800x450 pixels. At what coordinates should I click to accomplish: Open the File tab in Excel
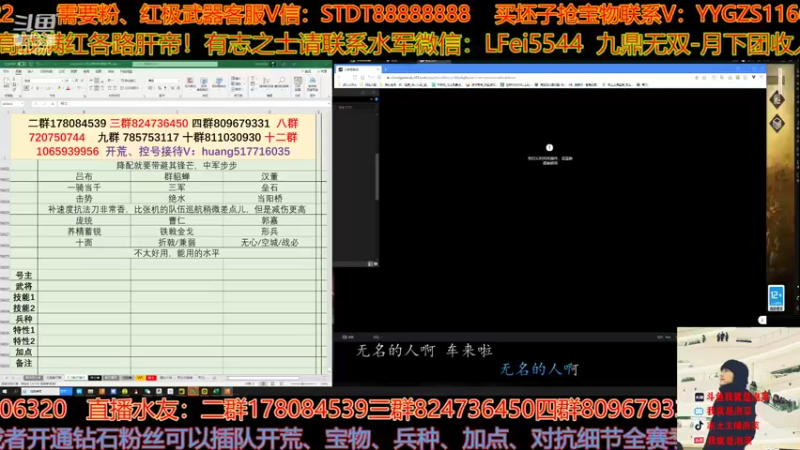(x=6, y=71)
